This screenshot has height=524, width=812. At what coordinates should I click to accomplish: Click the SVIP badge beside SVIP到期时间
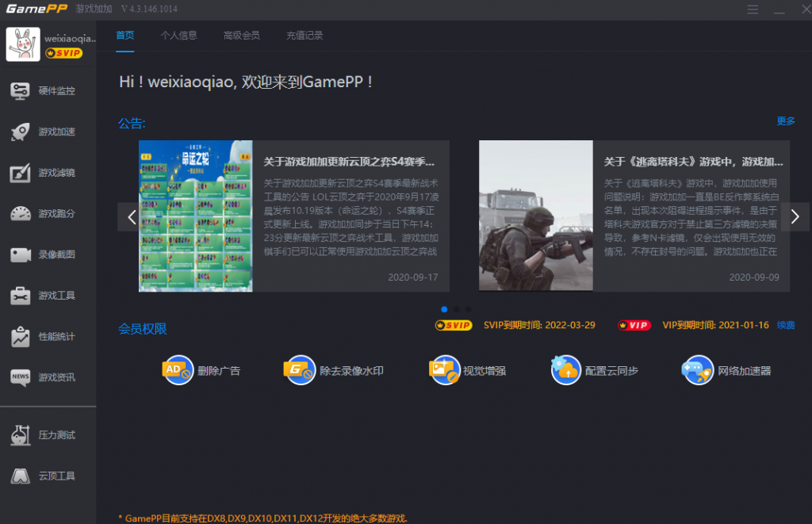click(453, 325)
